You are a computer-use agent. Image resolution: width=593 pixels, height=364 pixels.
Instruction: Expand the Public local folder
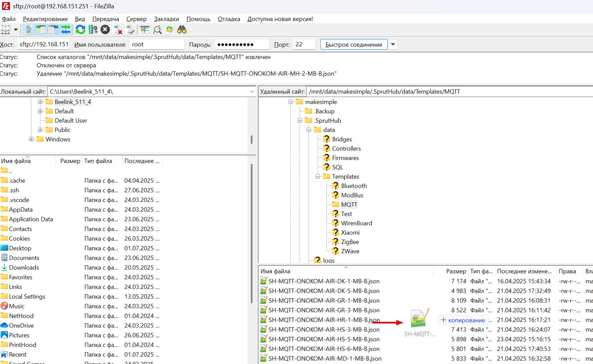(40, 130)
